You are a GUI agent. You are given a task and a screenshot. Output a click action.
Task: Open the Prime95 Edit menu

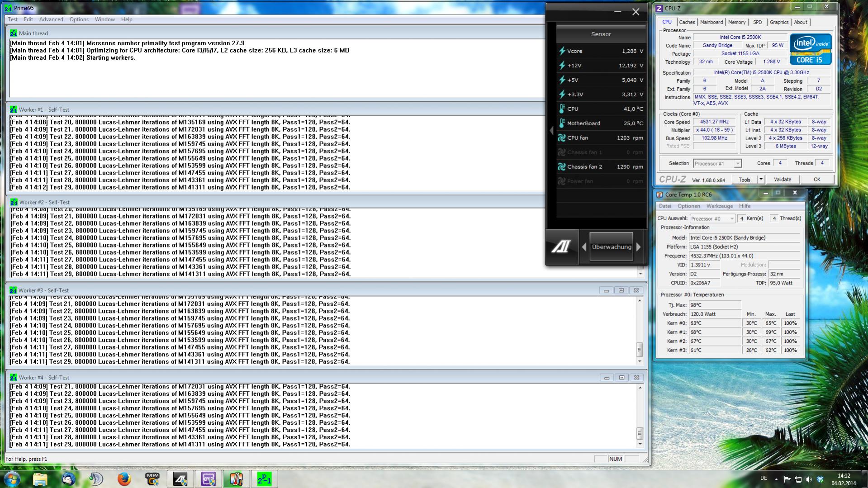28,19
